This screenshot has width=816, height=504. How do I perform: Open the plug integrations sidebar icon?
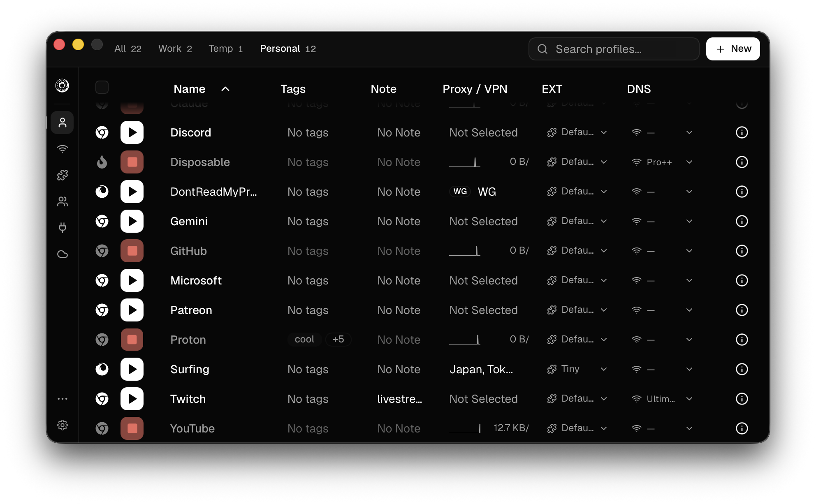coord(62,228)
